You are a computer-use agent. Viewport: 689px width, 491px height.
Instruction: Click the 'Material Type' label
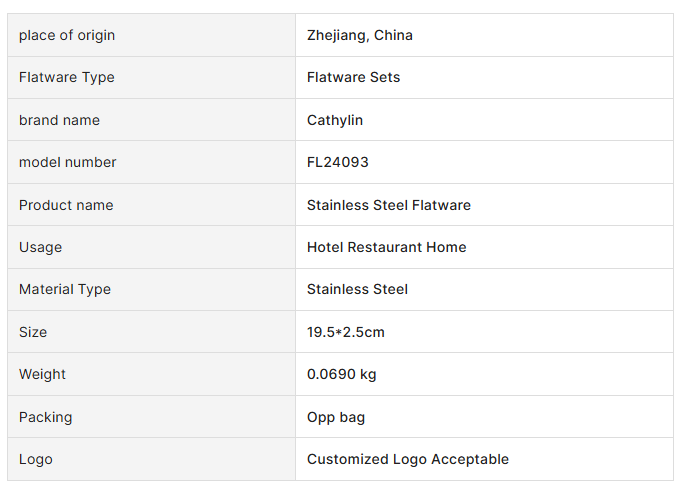(65, 289)
